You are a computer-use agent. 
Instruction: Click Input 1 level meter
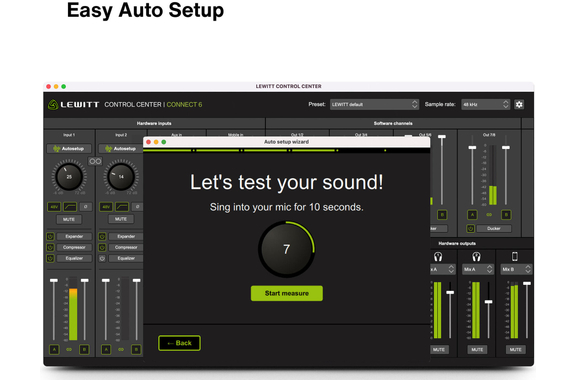[73, 309]
